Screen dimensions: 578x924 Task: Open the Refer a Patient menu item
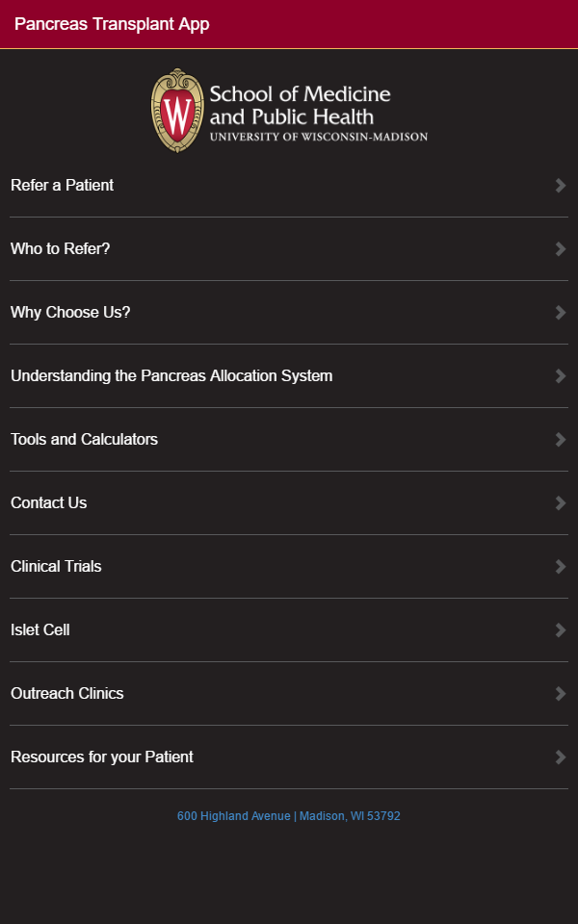pos(63,186)
